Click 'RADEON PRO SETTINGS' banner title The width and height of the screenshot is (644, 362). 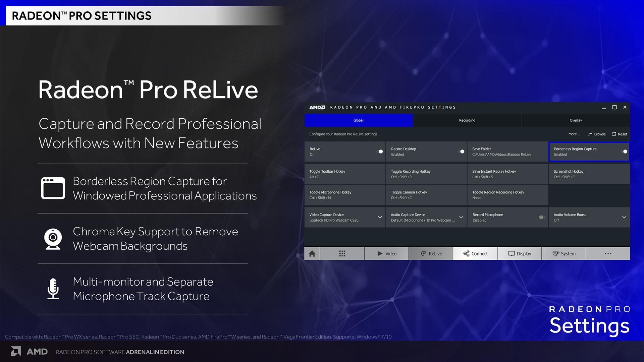point(82,16)
